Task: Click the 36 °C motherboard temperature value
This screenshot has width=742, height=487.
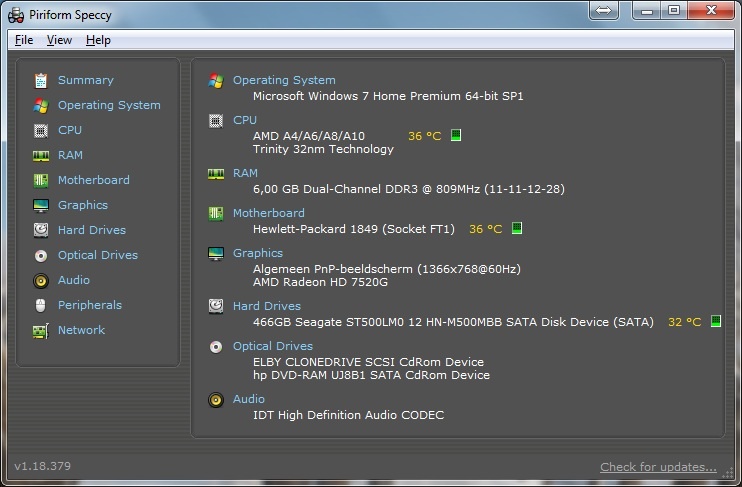Action: [486, 230]
